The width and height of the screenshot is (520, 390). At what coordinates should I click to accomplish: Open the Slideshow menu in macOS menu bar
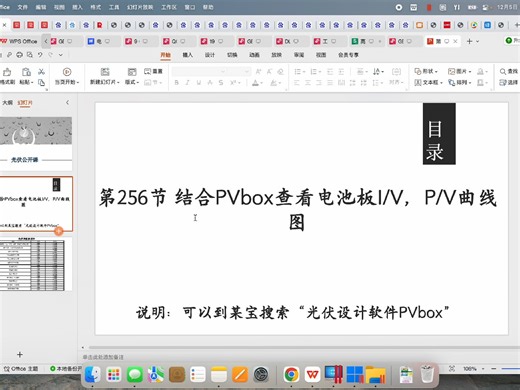140,7
